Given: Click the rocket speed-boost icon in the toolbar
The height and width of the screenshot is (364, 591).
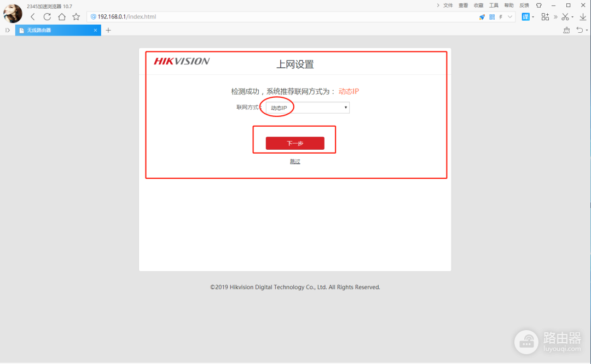Looking at the screenshot, I should tap(482, 16).
